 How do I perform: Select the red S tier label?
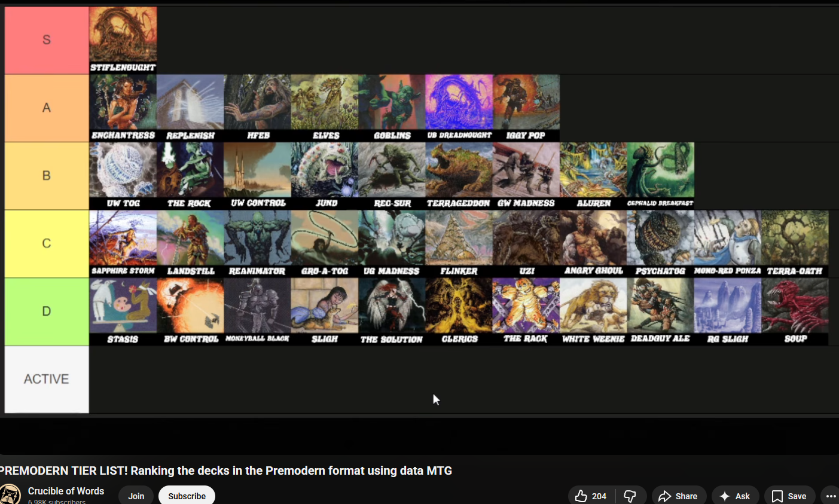[x=47, y=40]
